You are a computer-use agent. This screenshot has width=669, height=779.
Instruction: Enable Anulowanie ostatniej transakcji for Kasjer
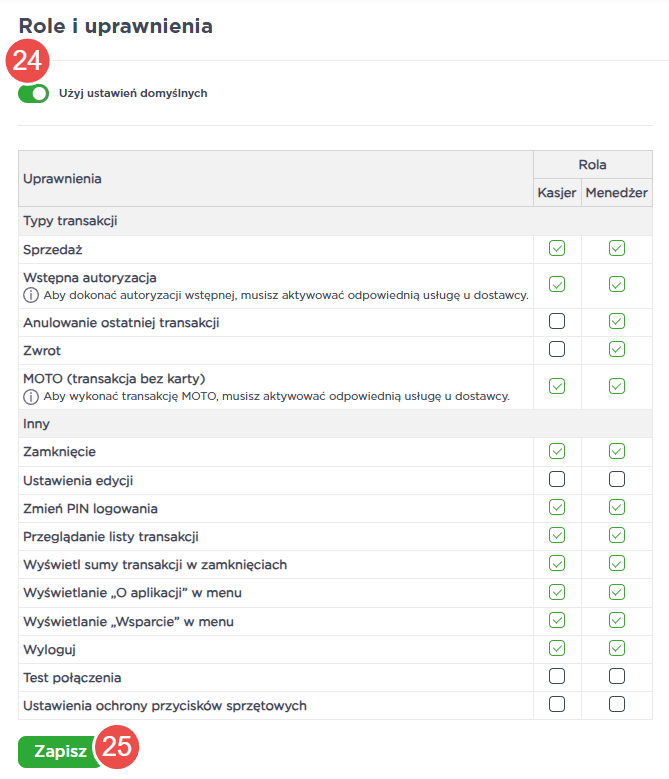tap(557, 321)
